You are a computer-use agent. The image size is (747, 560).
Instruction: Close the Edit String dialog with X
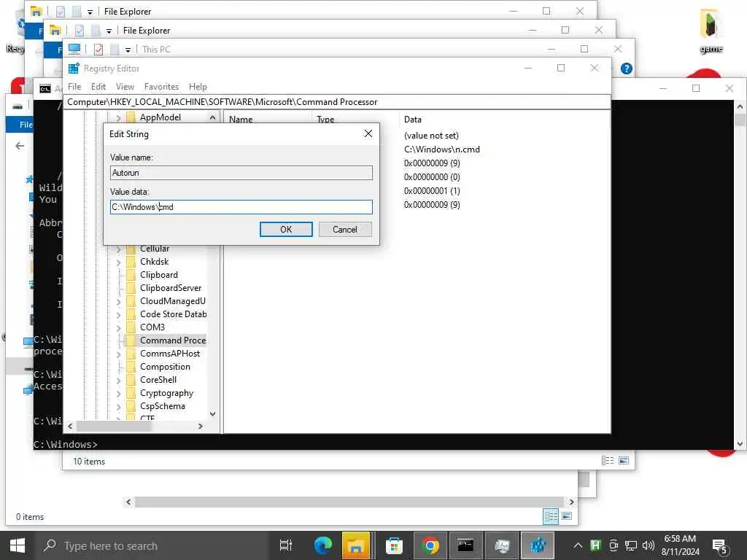click(x=368, y=134)
